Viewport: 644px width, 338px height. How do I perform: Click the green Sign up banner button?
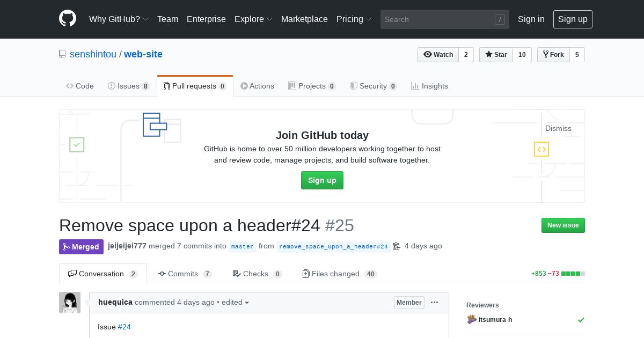coord(322,180)
